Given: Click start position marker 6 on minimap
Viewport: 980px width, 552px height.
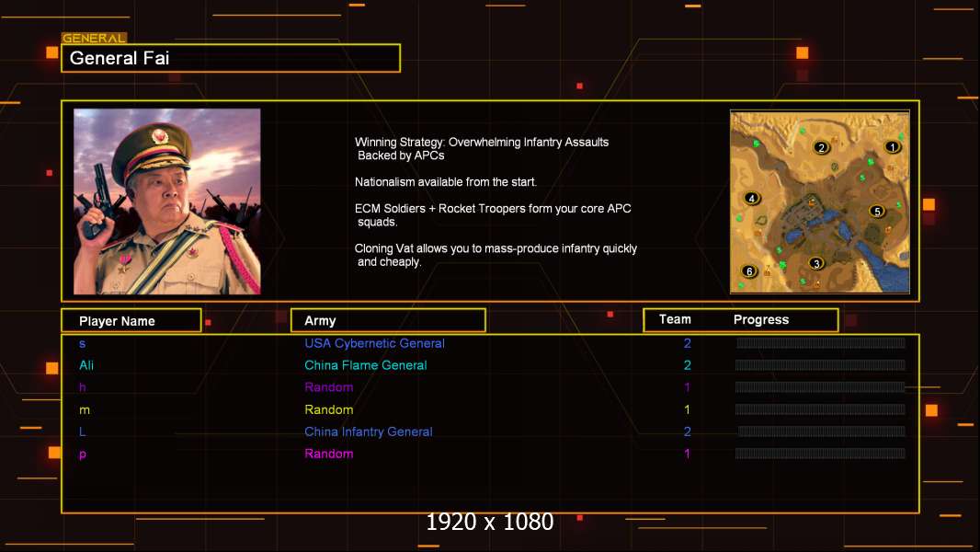Looking at the screenshot, I should (749, 270).
